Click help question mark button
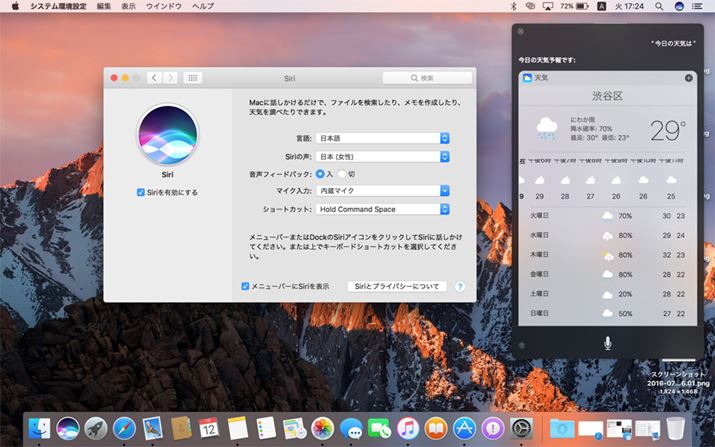Viewport: 715px width, 447px height. (460, 286)
